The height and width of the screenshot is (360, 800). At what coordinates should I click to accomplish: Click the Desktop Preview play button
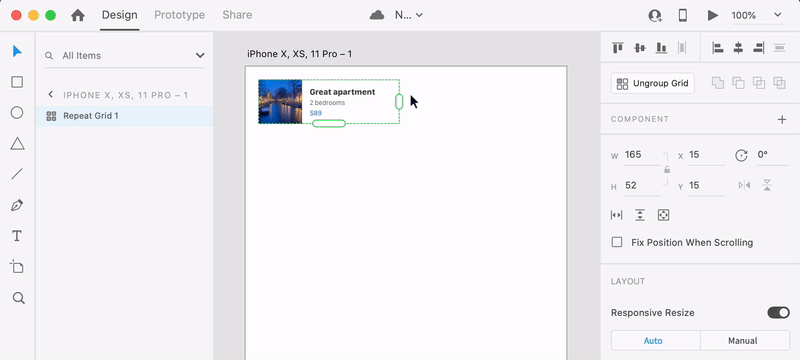713,15
